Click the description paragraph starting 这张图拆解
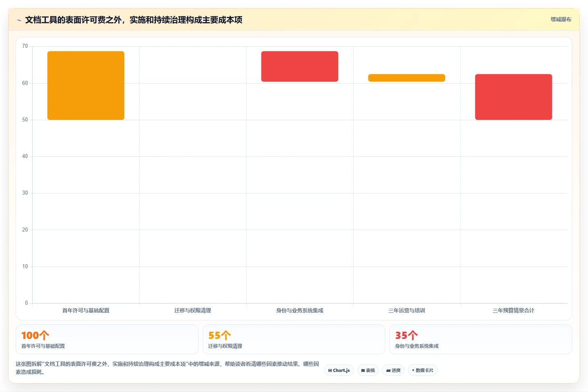The height and width of the screenshot is (392, 588). coord(167,368)
